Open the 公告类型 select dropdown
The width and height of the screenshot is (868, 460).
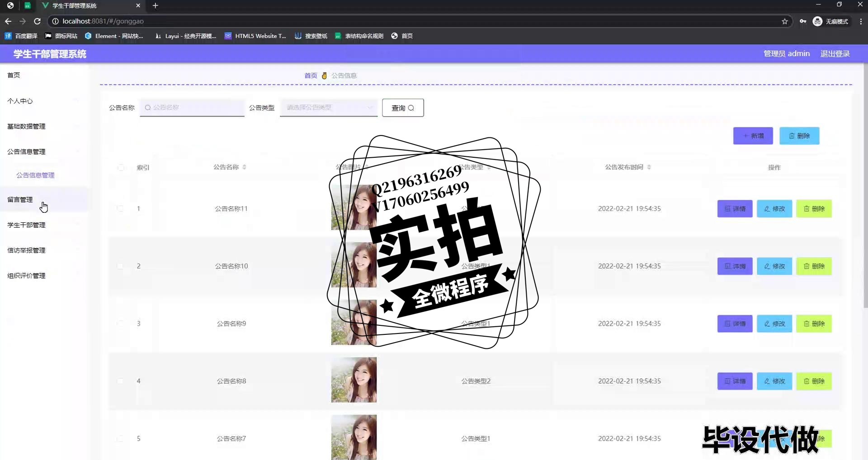pos(329,108)
